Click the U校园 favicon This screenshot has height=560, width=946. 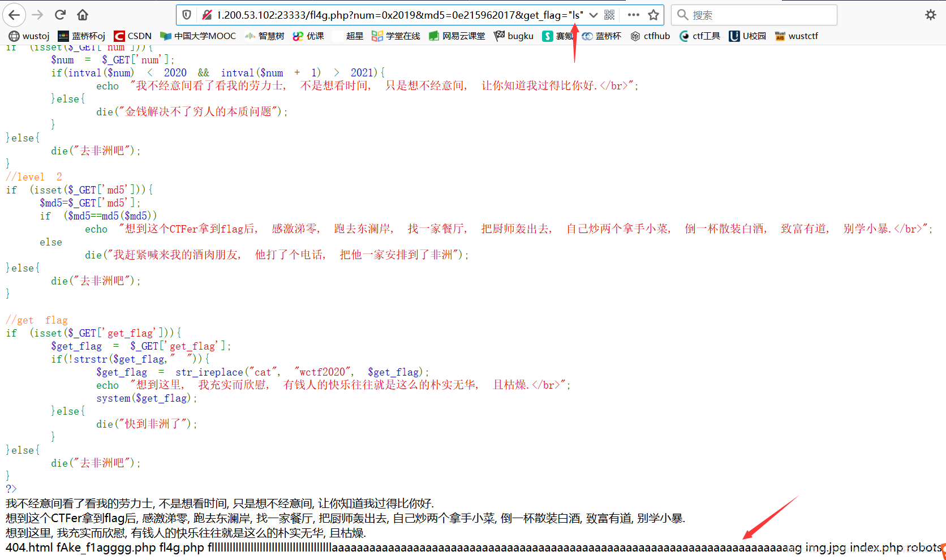tap(734, 36)
